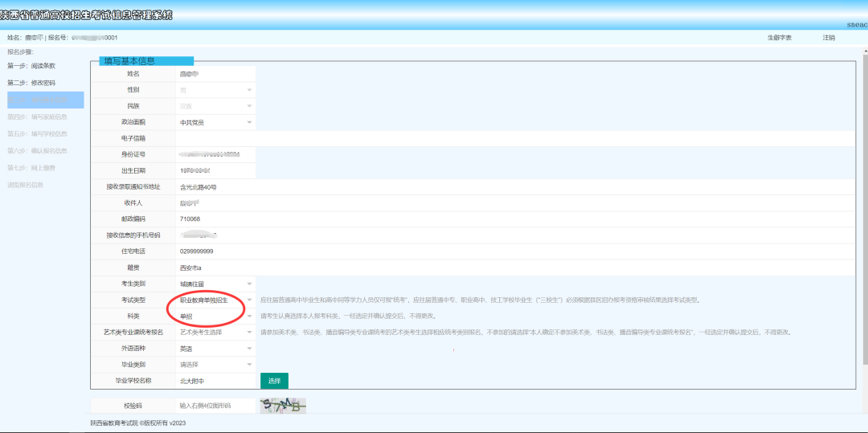
Task: Expand the 科类 dropdown arrow
Action: pyautogui.click(x=249, y=317)
